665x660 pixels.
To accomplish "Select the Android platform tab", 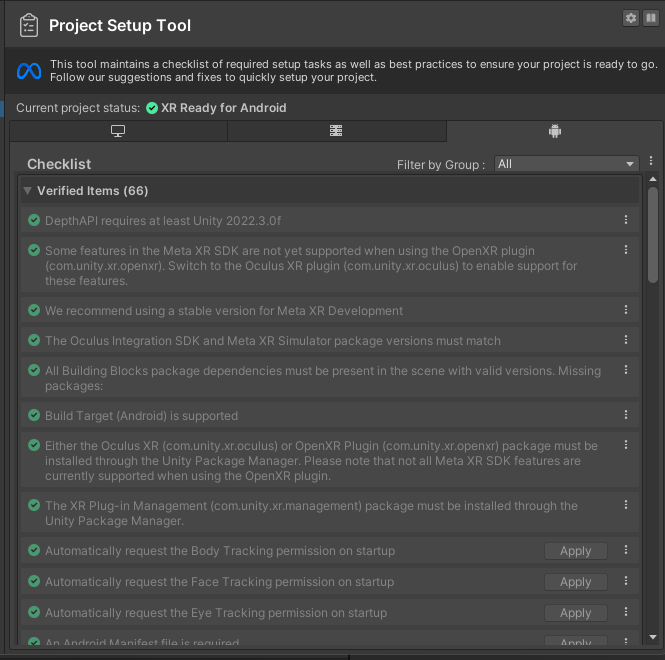I will (x=554, y=131).
